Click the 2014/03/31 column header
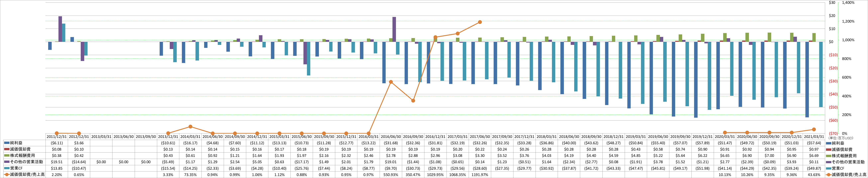Screen dimensions: 868x178 pos(190,137)
